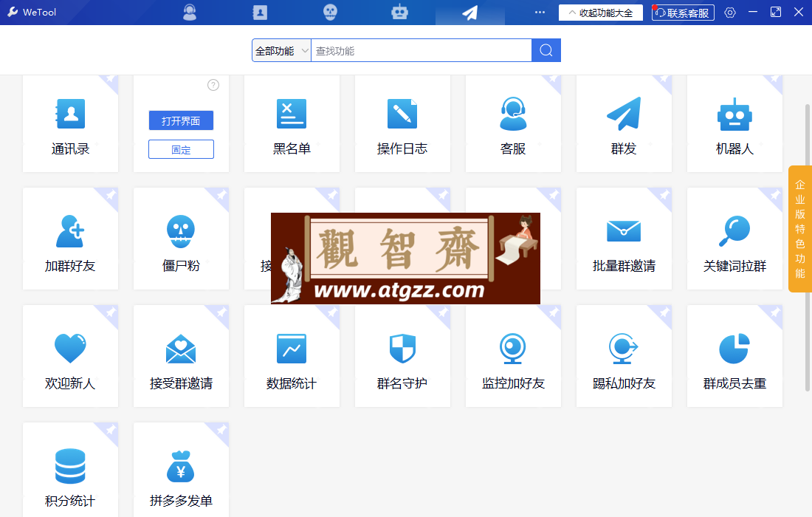Toggle the pin on 加群好友 card
The height and width of the screenshot is (517, 812).
pos(111,195)
